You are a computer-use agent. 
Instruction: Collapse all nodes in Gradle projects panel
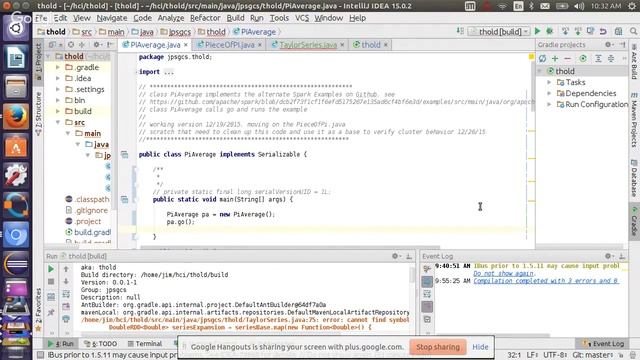coord(611,58)
